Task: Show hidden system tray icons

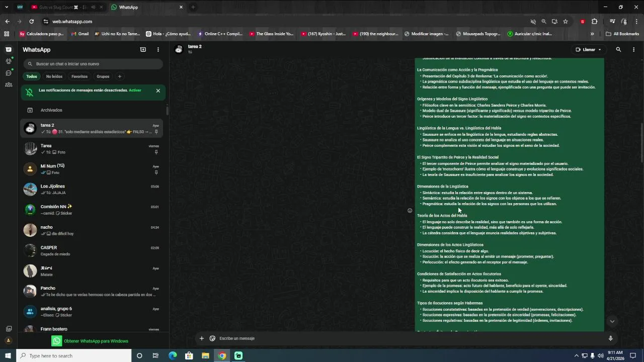Action: point(576,355)
